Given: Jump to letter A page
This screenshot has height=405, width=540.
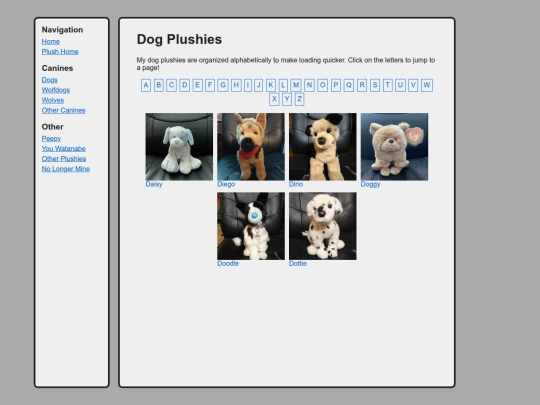Looking at the screenshot, I should pyautogui.click(x=146, y=85).
